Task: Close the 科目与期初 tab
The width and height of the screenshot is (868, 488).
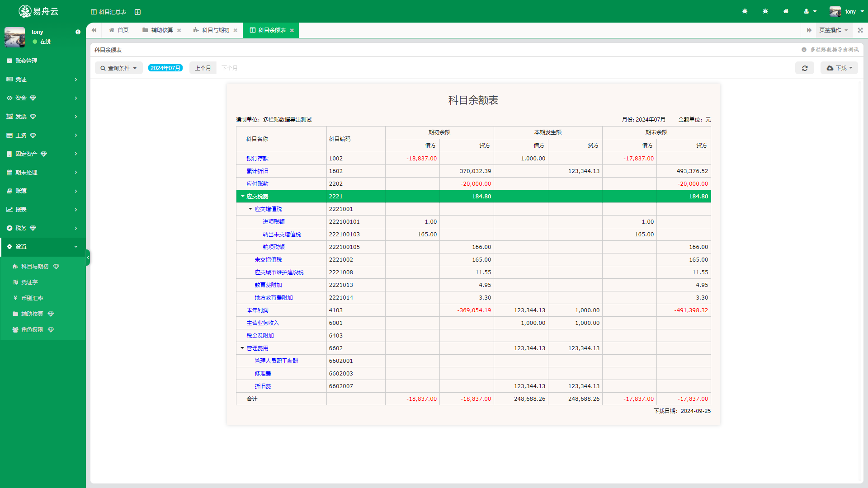Action: [235, 30]
